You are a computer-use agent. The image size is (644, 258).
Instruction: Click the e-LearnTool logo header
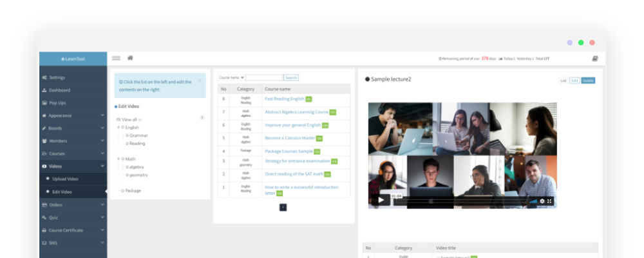point(73,59)
